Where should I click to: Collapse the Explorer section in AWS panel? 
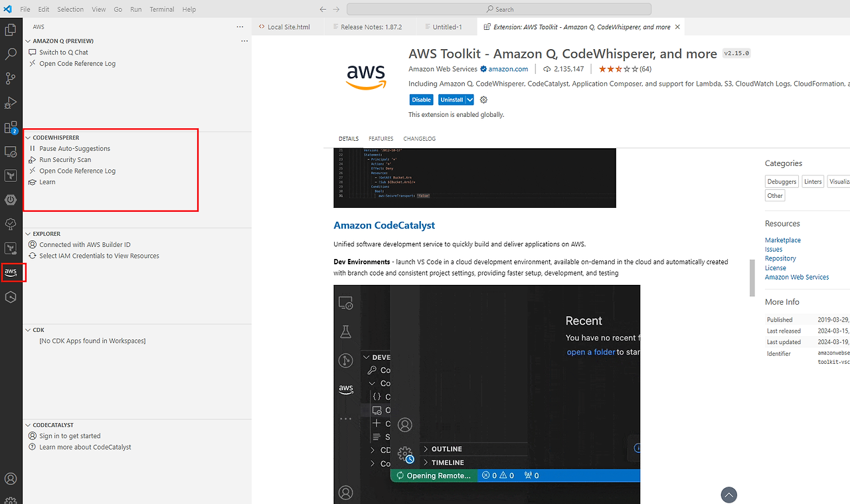28,234
